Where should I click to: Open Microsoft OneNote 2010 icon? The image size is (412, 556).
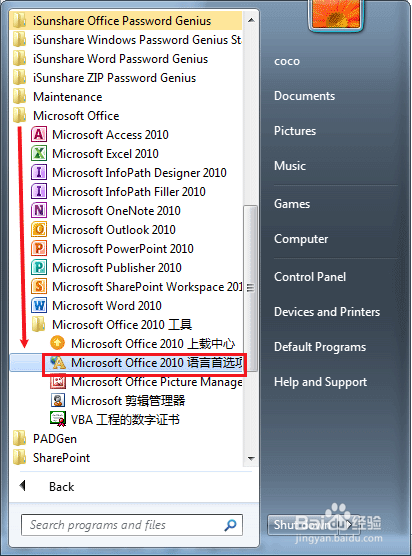pos(39,211)
